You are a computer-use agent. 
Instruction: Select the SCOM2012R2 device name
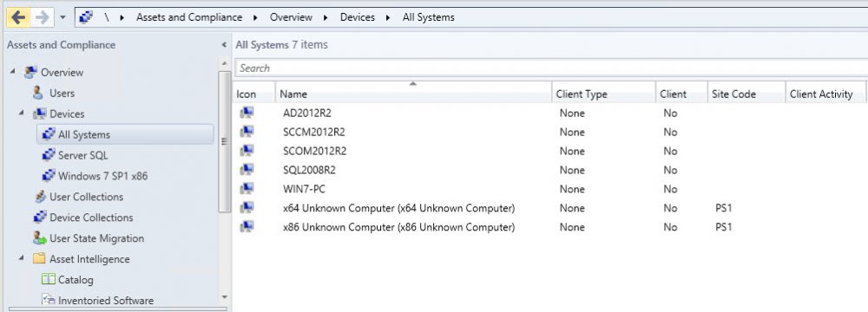[x=314, y=151]
